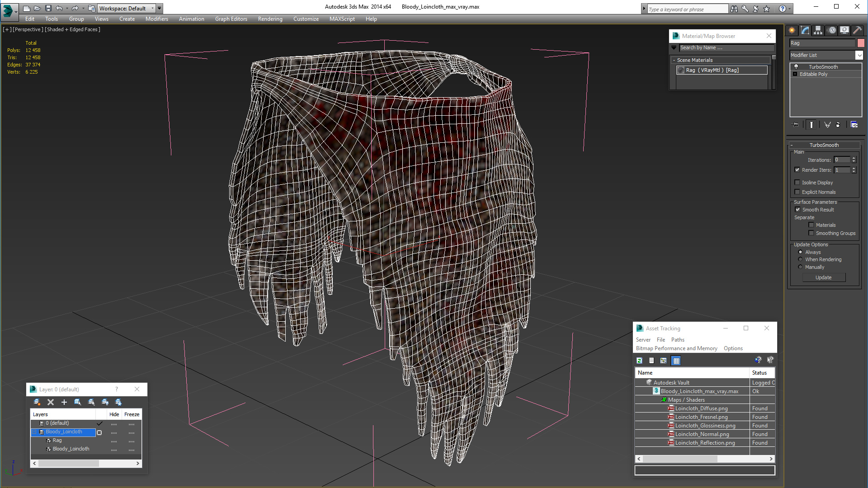868x488 pixels.
Task: Create New Layer in Layer dialog
Action: pos(37,402)
